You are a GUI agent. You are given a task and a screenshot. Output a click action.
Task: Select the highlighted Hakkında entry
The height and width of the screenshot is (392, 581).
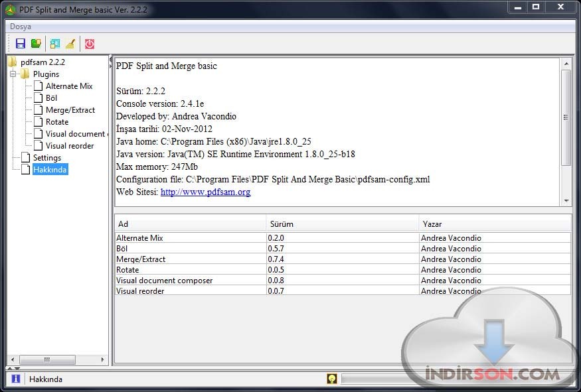point(50,170)
